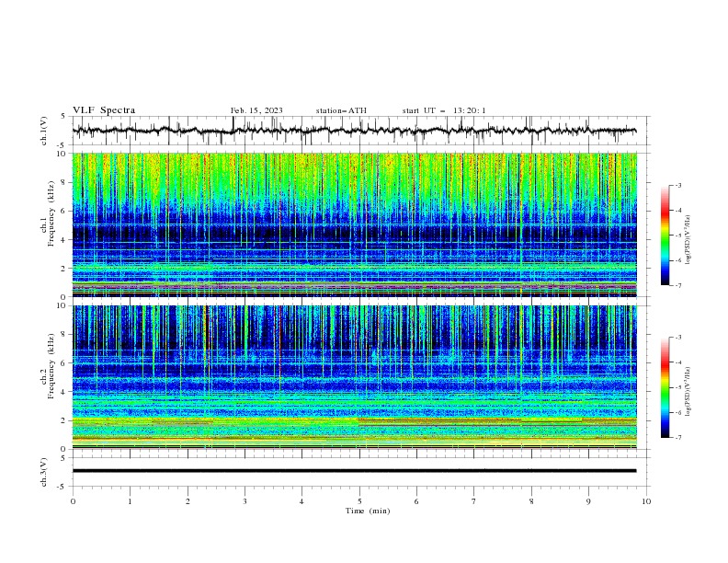
Task: Click the '8' kHz tick of ch.1 spectrogram
Action: pyautogui.click(x=64, y=182)
